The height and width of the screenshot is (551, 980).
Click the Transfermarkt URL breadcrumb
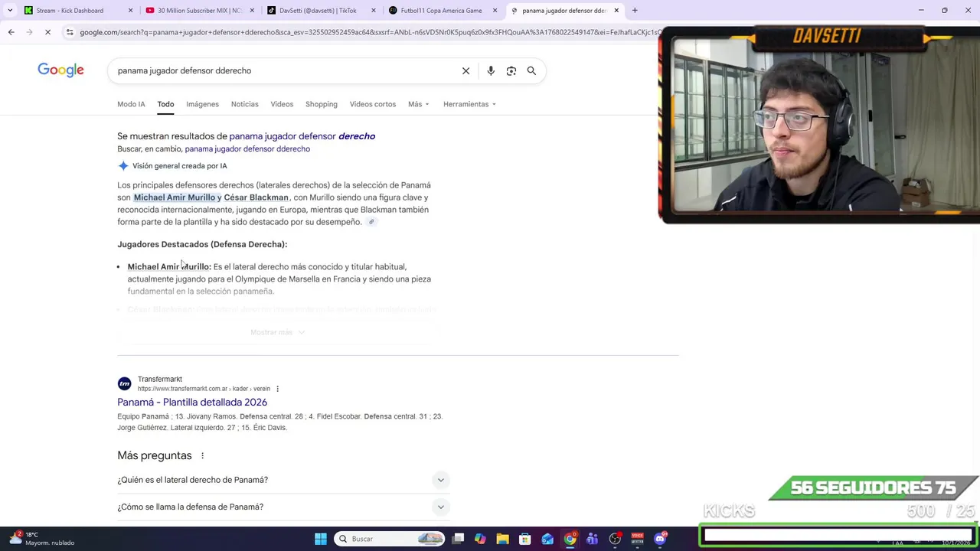204,389
